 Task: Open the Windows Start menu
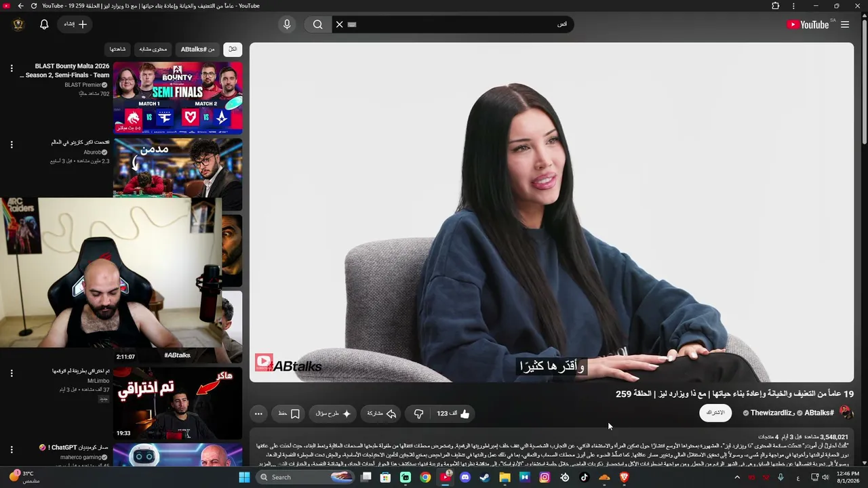point(244,477)
